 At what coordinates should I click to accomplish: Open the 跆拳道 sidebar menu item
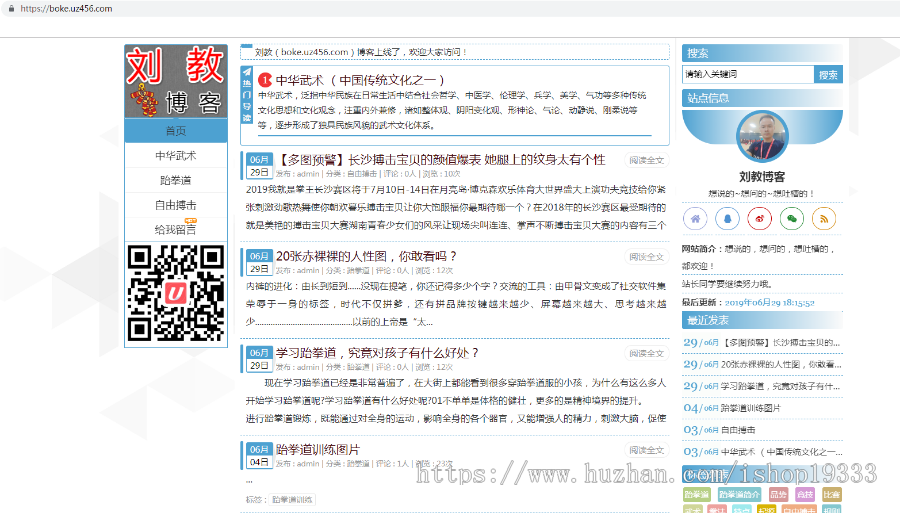click(176, 180)
